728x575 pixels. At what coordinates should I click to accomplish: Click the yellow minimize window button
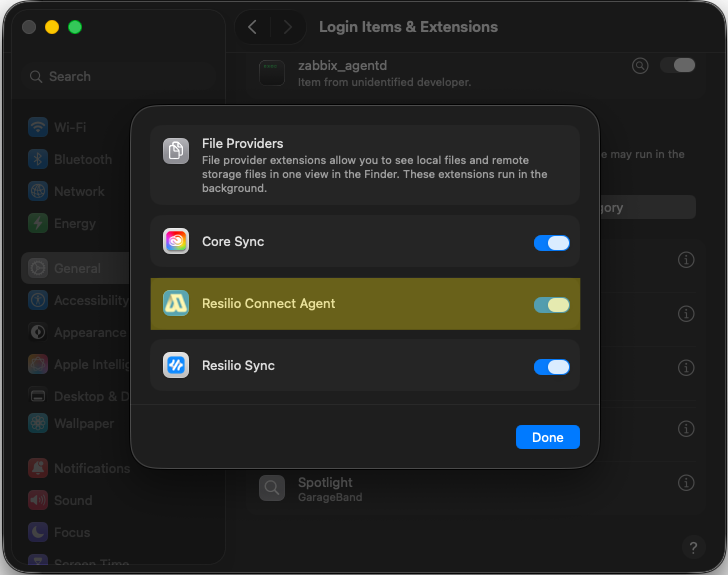point(52,27)
